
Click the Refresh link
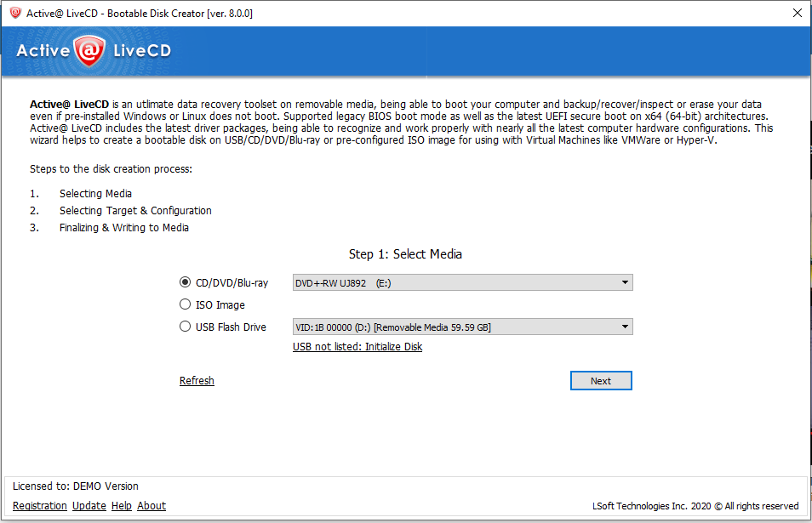click(x=197, y=381)
